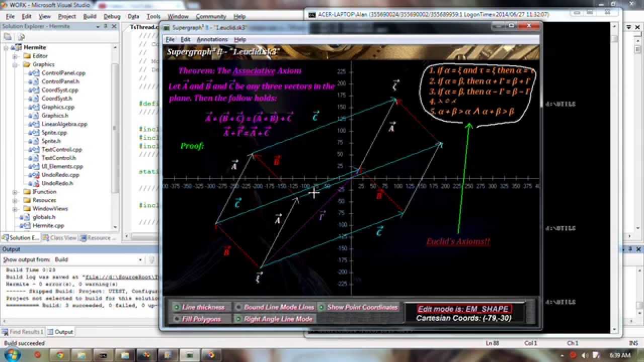Open the Annotations menu in Supergraph
The image size is (644, 362).
(x=212, y=40)
